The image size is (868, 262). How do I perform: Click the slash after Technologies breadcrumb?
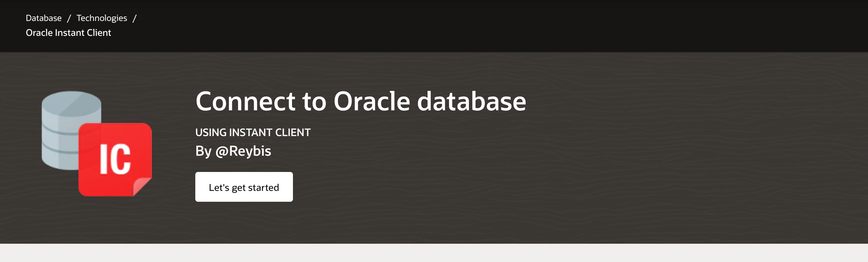click(134, 18)
